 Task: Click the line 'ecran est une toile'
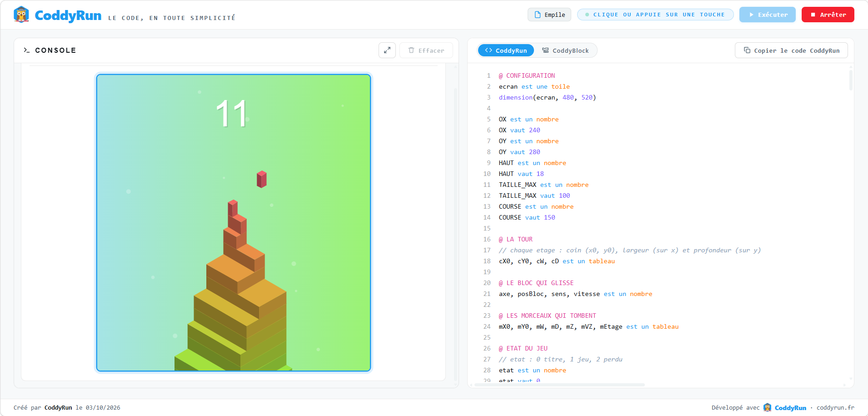coord(534,86)
